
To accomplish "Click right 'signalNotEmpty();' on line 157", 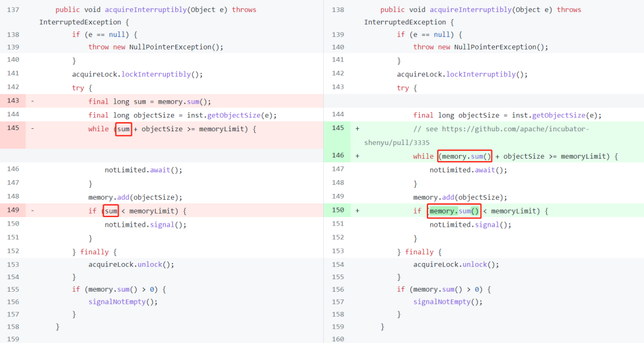I will coord(448,301).
